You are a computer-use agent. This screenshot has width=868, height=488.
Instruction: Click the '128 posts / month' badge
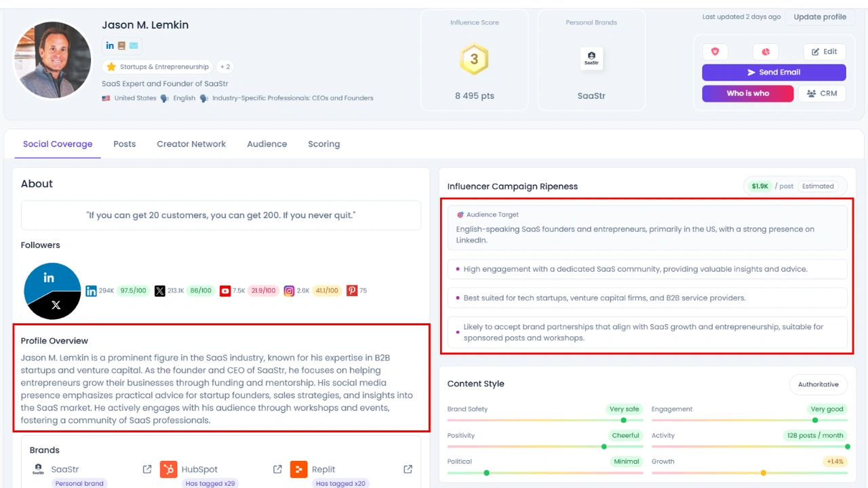(815, 436)
